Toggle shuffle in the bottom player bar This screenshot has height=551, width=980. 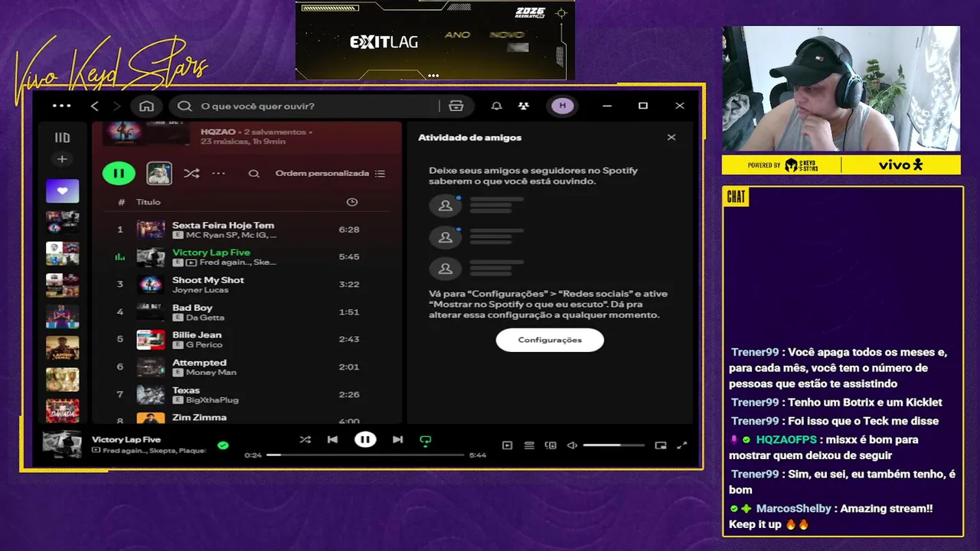[305, 439]
